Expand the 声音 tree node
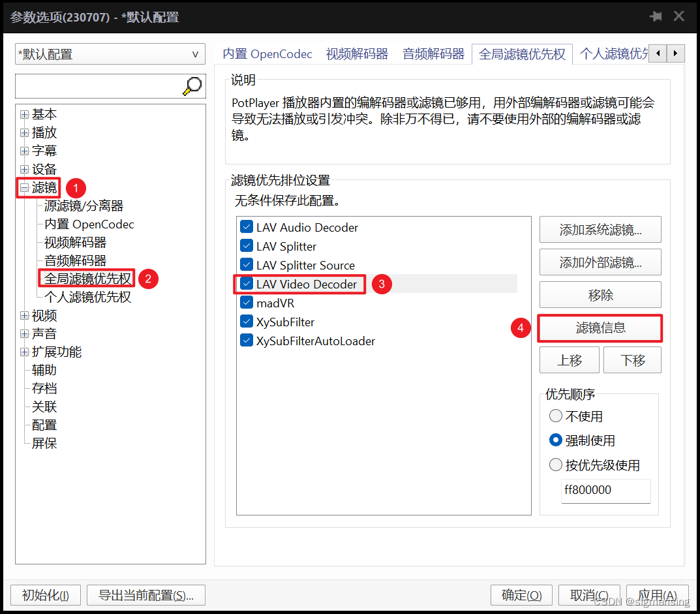 tap(25, 333)
